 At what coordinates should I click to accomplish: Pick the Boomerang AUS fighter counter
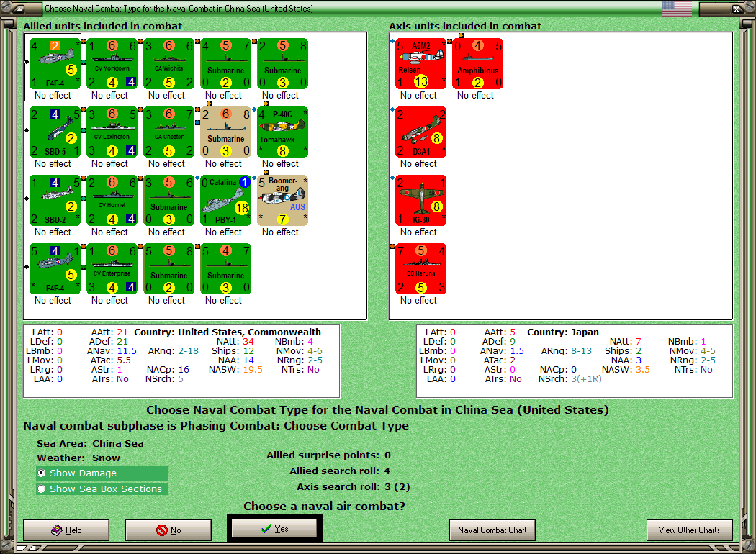click(282, 201)
